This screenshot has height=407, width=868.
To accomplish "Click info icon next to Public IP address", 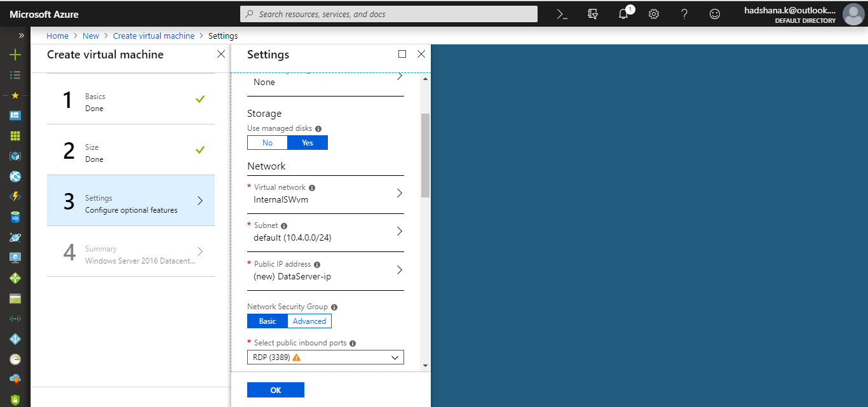I will [317, 265].
